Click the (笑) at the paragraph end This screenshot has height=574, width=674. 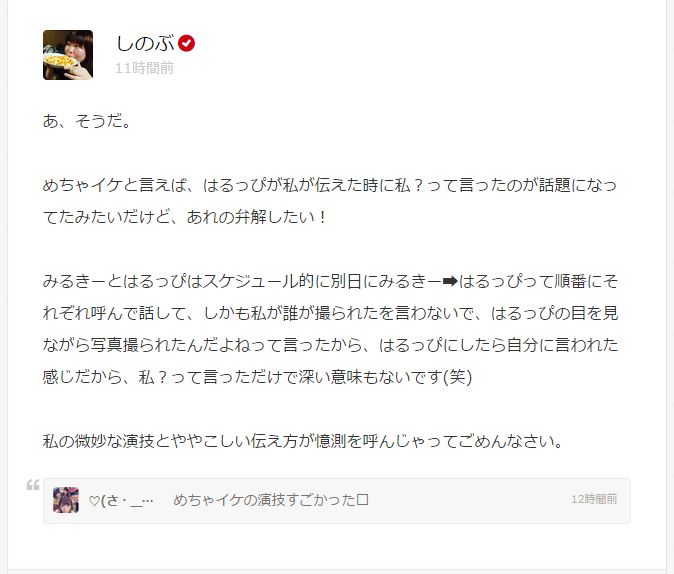(458, 377)
